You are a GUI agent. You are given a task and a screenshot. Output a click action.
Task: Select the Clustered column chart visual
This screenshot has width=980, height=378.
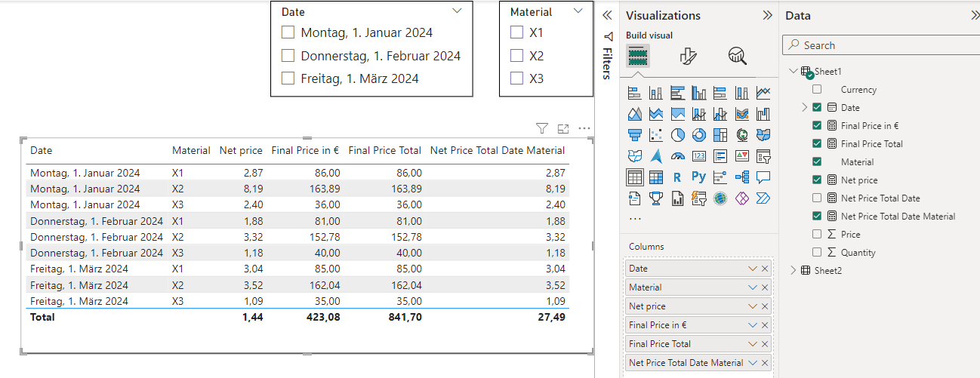coord(699,94)
